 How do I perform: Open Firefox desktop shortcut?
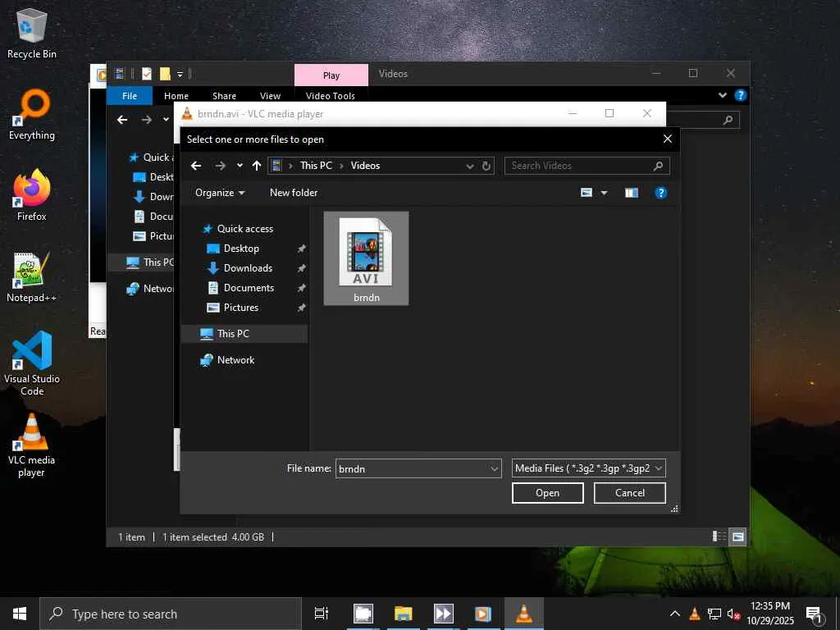[32, 195]
